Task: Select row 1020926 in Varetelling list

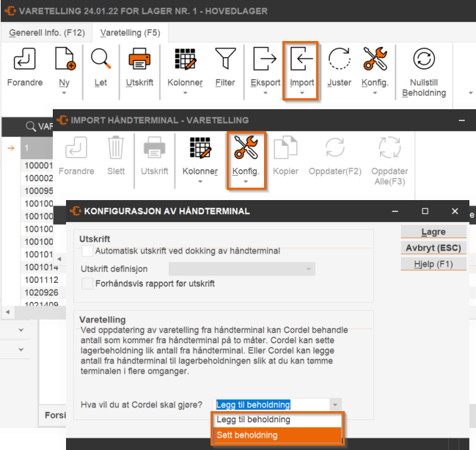Action: tap(42, 292)
